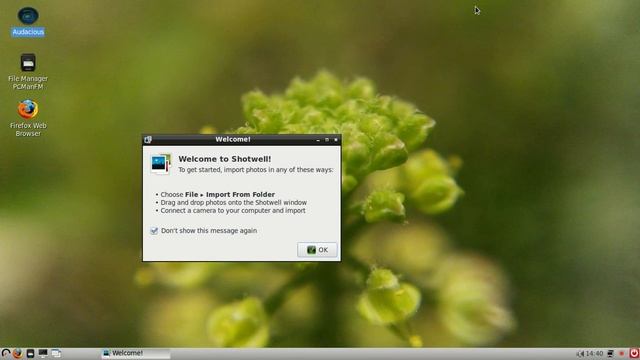Open the volume control in system tray
640x360 pixels.
[580, 354]
